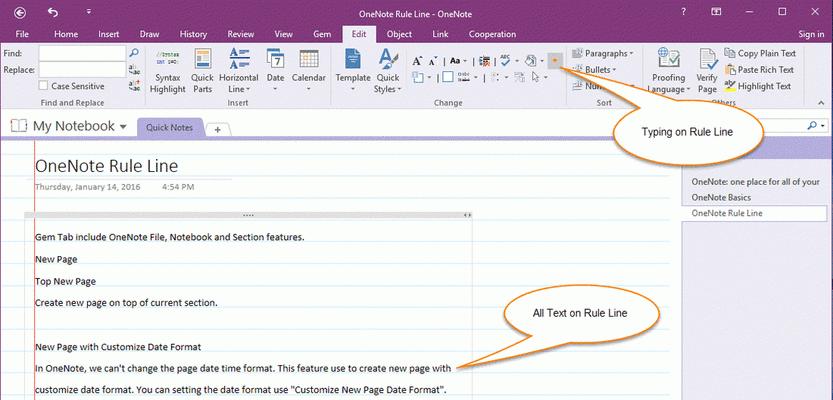The image size is (833, 400).
Task: Switch to the Insert tab
Action: point(109,34)
